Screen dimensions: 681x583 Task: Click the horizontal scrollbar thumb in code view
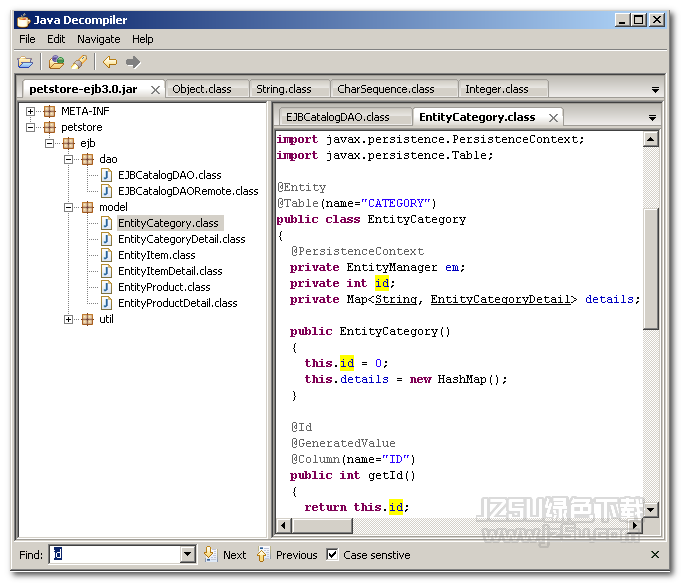[x=322, y=526]
